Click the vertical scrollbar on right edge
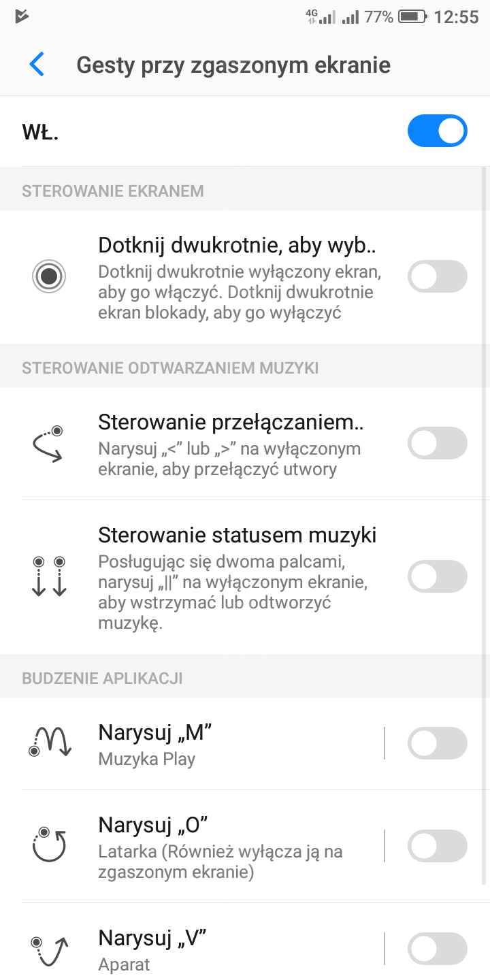Image resolution: width=490 pixels, height=980 pixels. pos(484,524)
